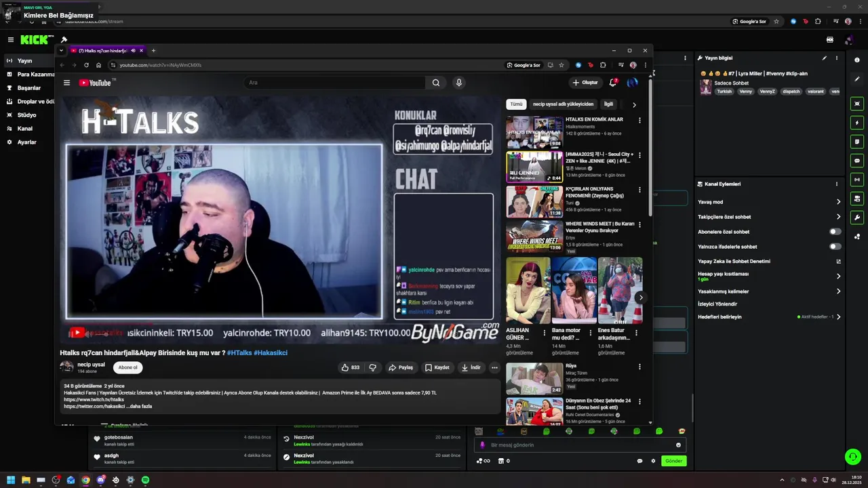Open Kanal Eylemleri three-dot options

point(837,184)
